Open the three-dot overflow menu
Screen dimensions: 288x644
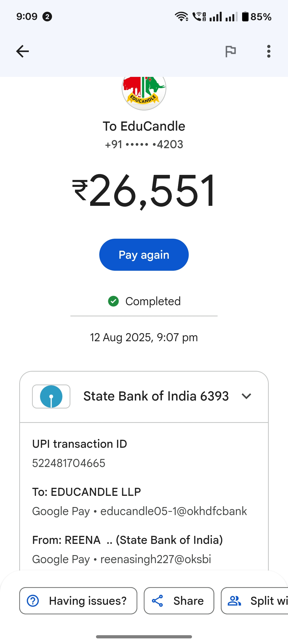point(269,51)
